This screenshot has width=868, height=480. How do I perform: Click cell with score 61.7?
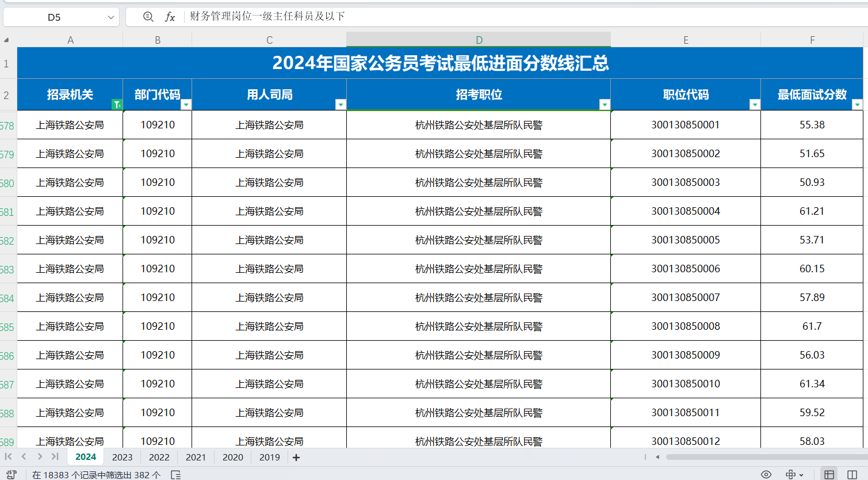click(812, 326)
